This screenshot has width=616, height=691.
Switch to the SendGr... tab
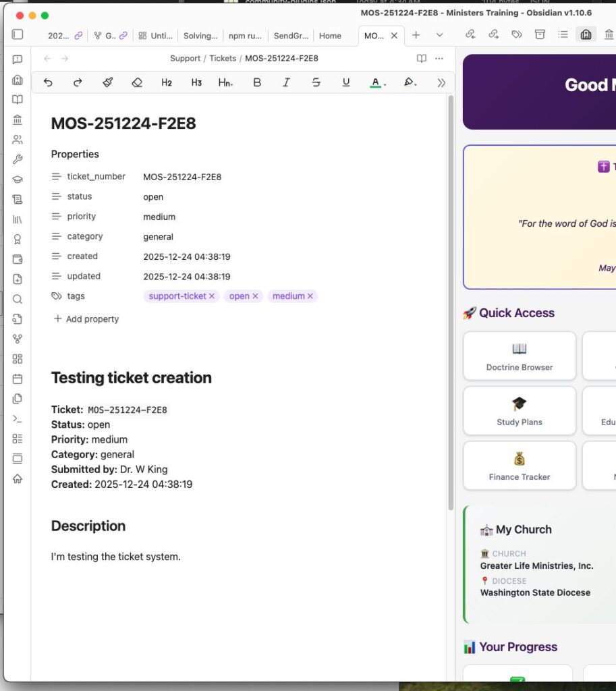[x=291, y=36]
